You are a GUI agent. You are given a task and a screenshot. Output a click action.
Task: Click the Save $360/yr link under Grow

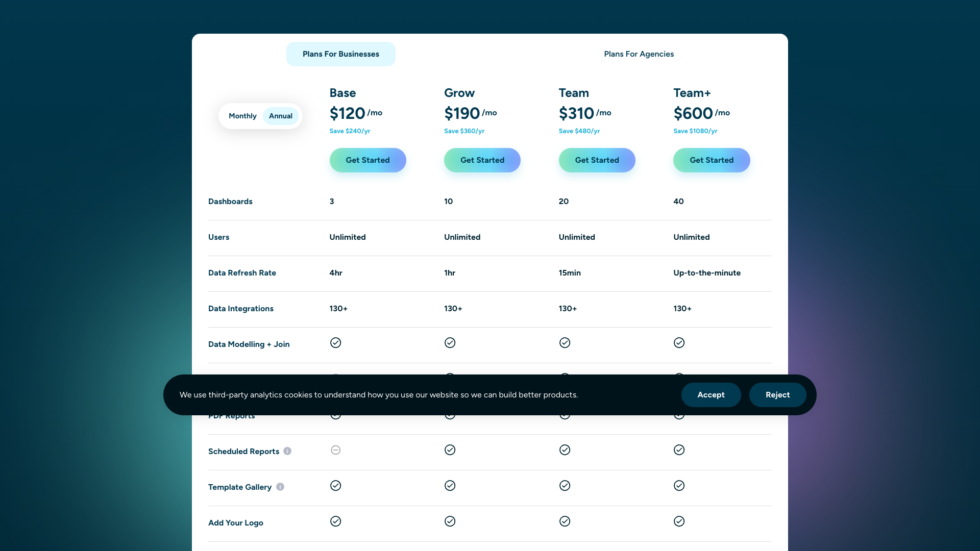pos(464,131)
